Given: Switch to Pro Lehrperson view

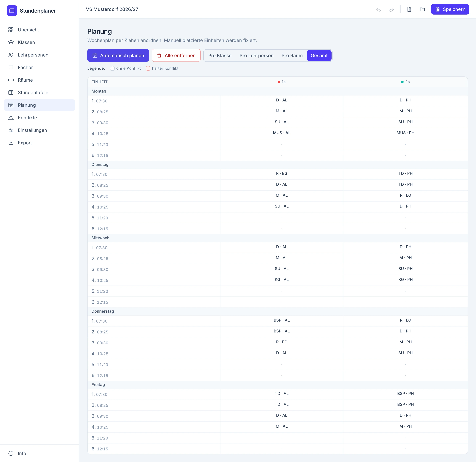Looking at the screenshot, I should (257, 56).
